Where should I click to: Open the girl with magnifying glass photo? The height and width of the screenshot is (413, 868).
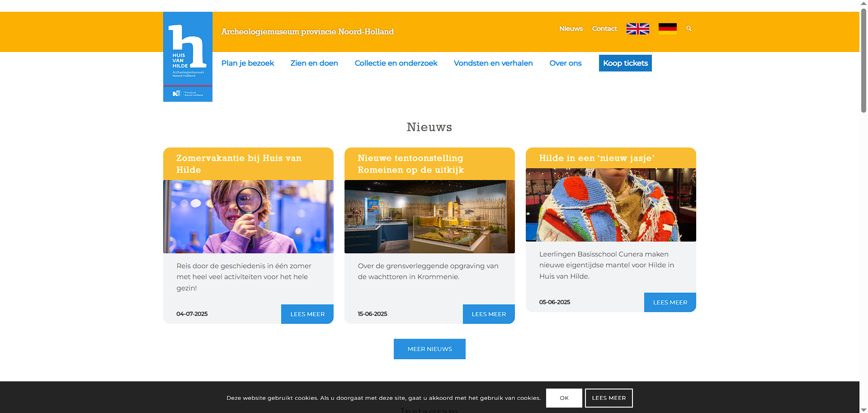(x=248, y=216)
